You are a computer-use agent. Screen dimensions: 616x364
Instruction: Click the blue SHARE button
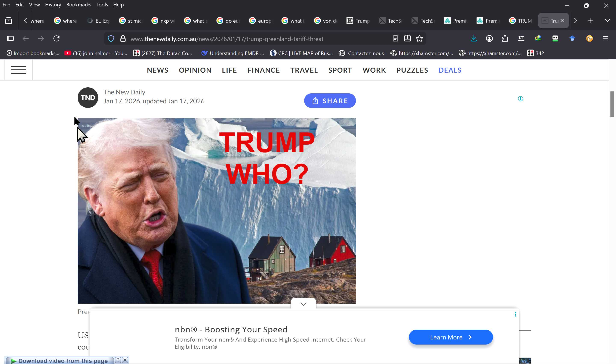click(x=330, y=101)
